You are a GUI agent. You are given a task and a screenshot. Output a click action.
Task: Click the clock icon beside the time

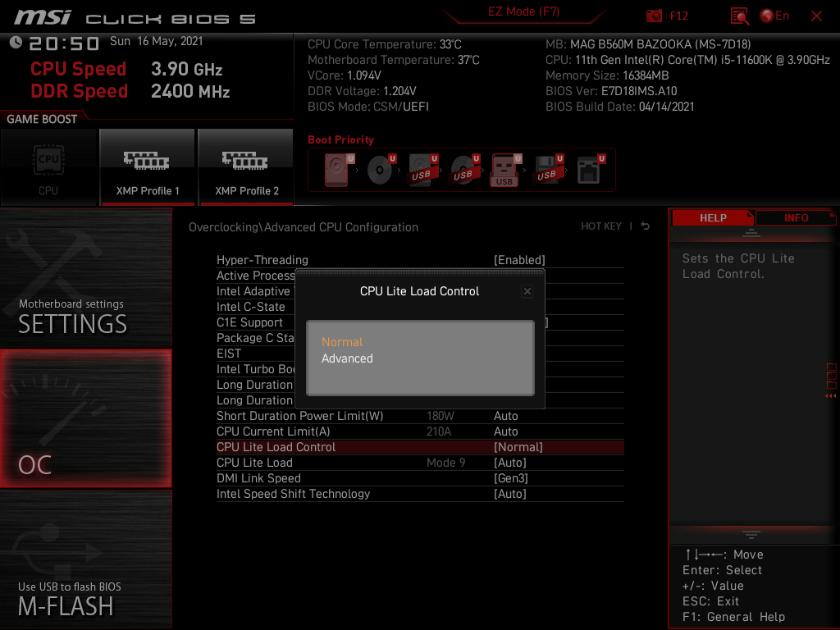pyautogui.click(x=16, y=42)
